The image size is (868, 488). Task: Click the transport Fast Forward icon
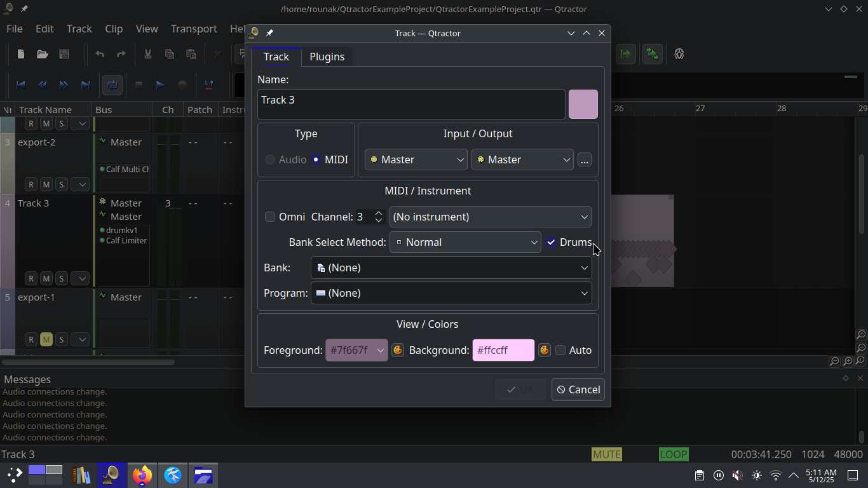coord(64,85)
